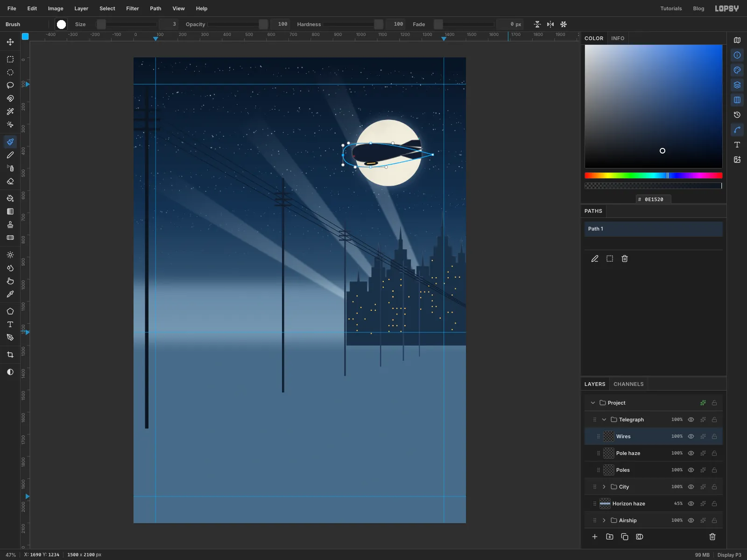
Task: Edit the hex color value field
Action: [x=654, y=199]
